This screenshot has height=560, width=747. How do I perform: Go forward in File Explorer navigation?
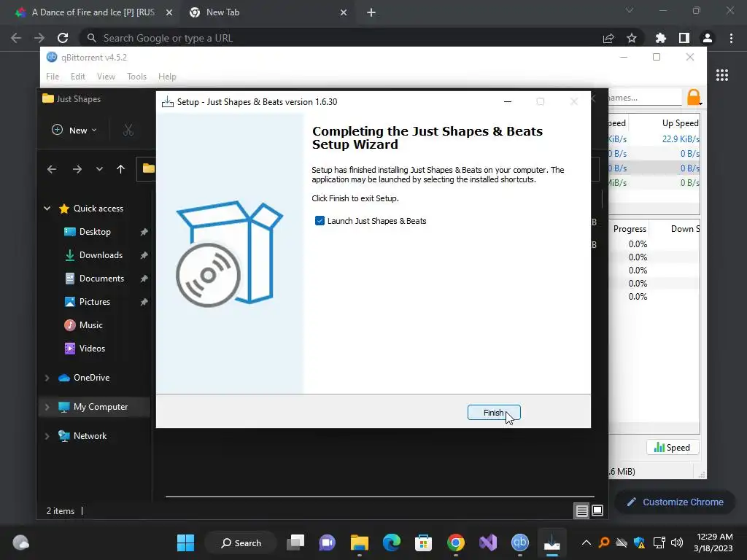click(x=77, y=169)
